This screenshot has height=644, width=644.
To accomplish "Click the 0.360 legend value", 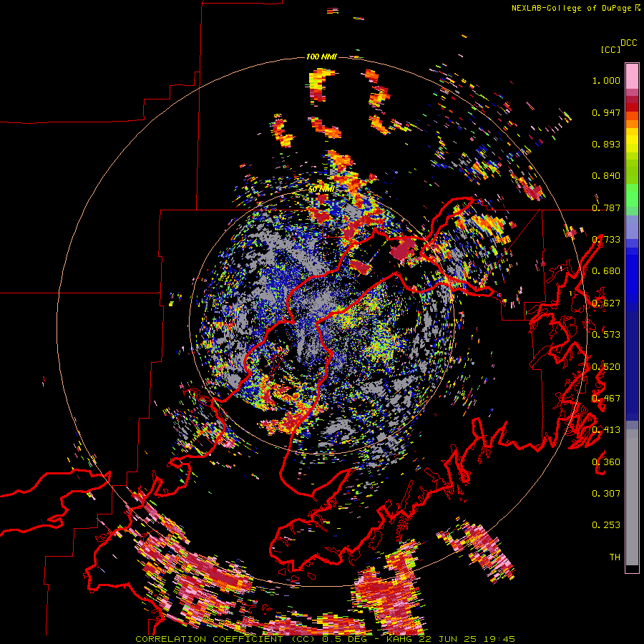I will 606,462.
